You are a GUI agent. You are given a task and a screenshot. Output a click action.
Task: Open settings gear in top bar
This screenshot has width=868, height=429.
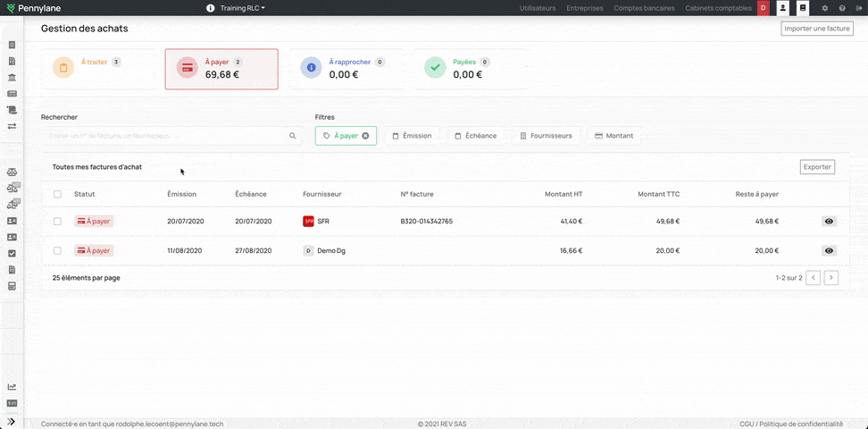tap(824, 8)
